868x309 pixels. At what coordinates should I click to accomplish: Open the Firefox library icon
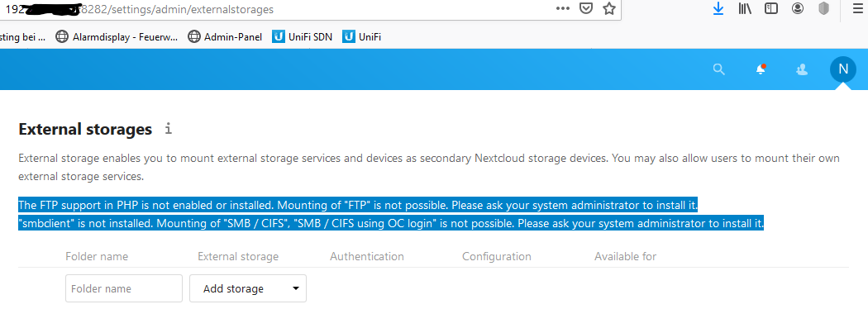point(745,9)
